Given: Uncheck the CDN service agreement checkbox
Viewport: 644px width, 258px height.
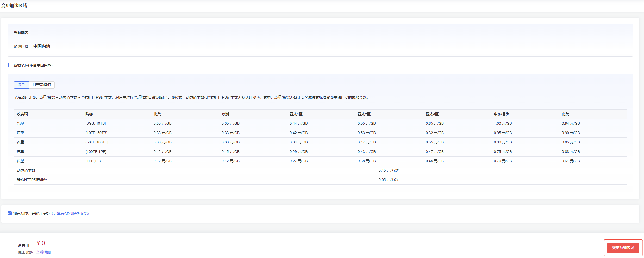Looking at the screenshot, I should (9, 213).
